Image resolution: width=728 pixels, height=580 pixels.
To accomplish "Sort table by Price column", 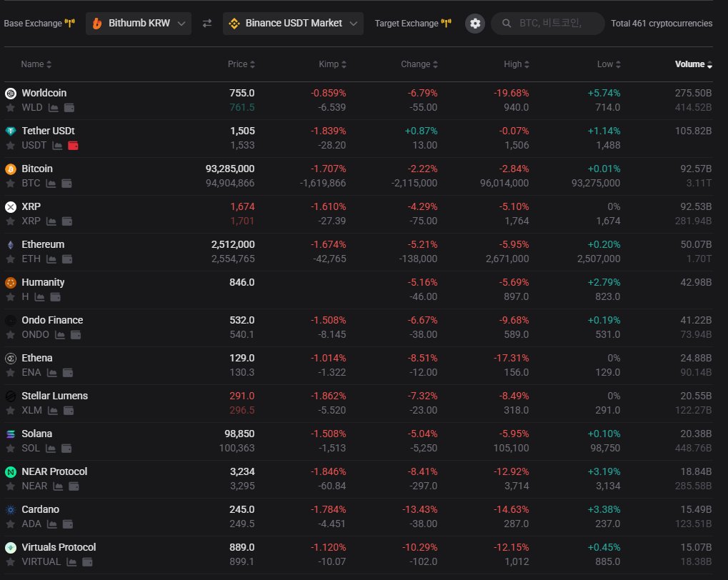I will pos(241,64).
